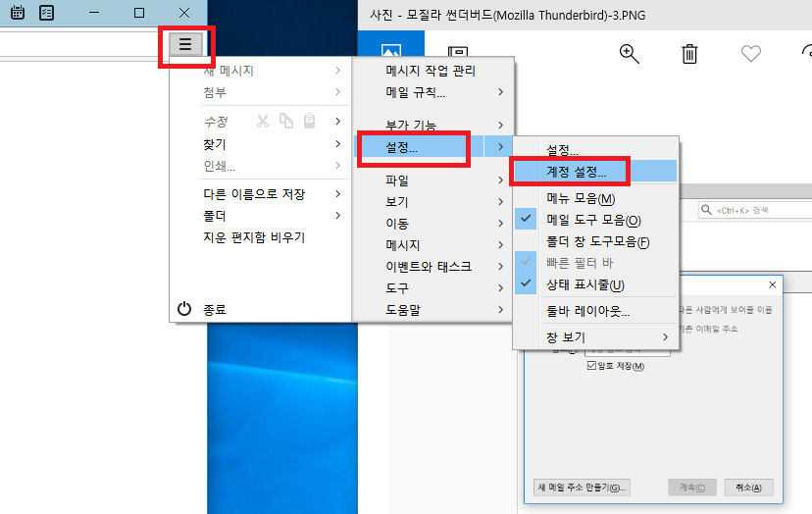Image resolution: width=812 pixels, height=514 pixels.
Task: Click the greyed 계속(C) button
Action: tap(692, 488)
